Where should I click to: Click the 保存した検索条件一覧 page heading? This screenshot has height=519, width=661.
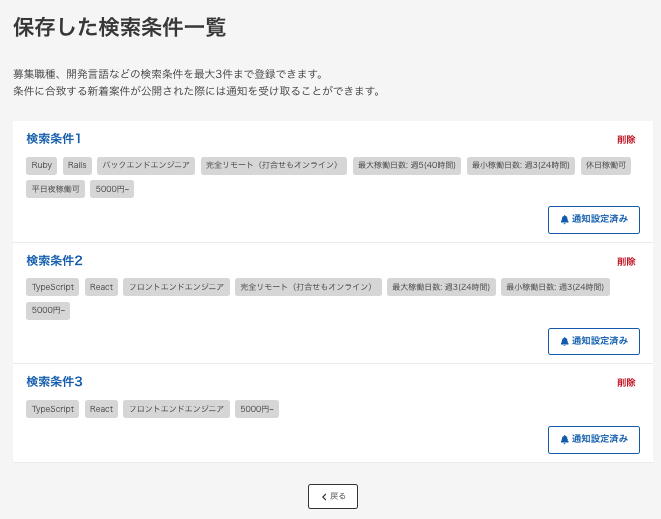[x=120, y=27]
